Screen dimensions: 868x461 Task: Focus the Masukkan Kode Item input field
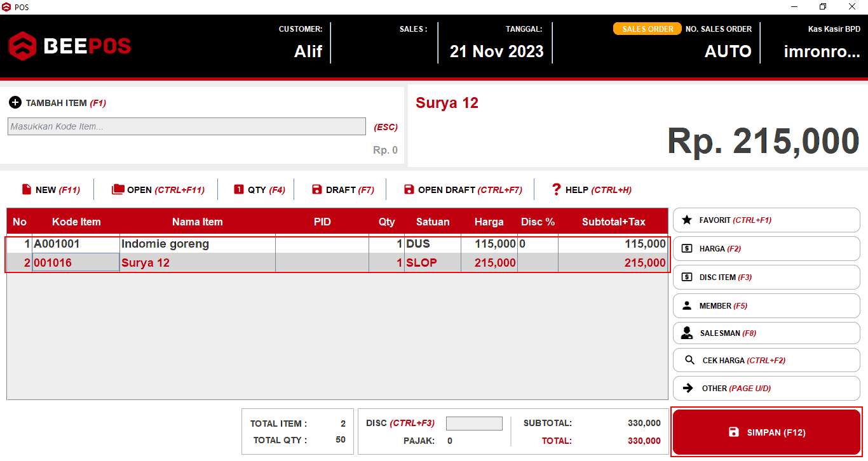click(187, 126)
